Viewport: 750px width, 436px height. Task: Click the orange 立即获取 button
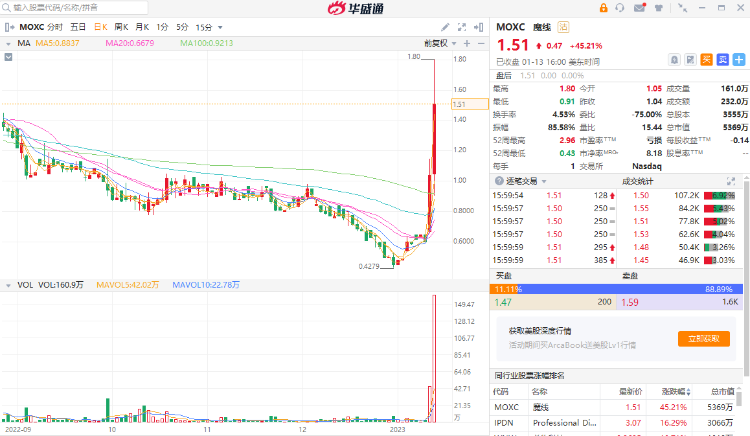point(704,338)
